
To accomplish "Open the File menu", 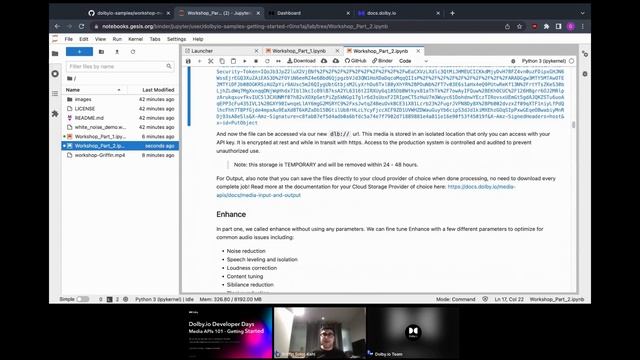I will pyautogui.click(x=69, y=39).
